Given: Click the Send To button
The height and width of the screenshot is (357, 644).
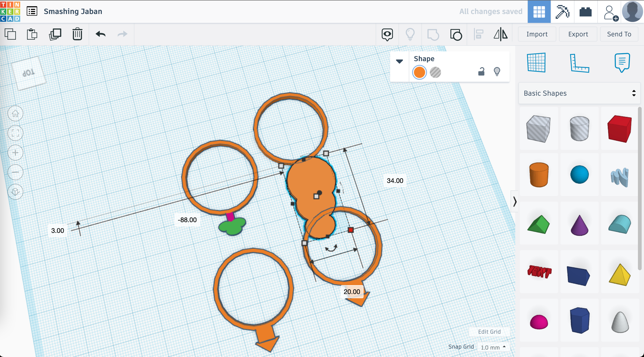Looking at the screenshot, I should tap(619, 34).
